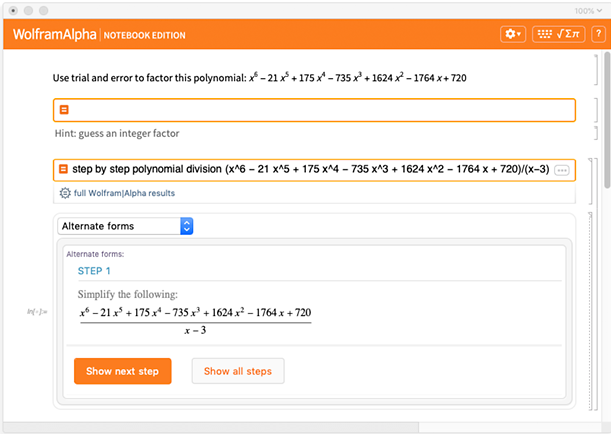Click the WolframAlpha logo
611x434 pixels.
[x=55, y=34]
